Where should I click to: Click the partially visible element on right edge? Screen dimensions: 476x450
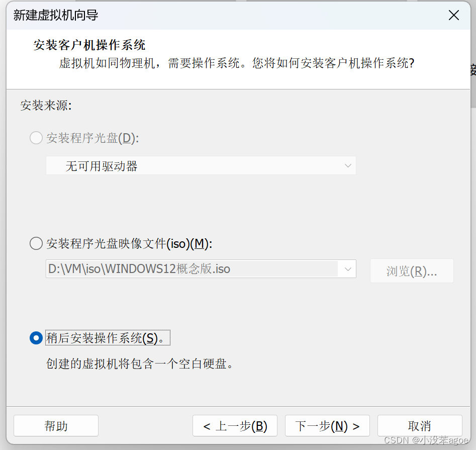point(473,70)
